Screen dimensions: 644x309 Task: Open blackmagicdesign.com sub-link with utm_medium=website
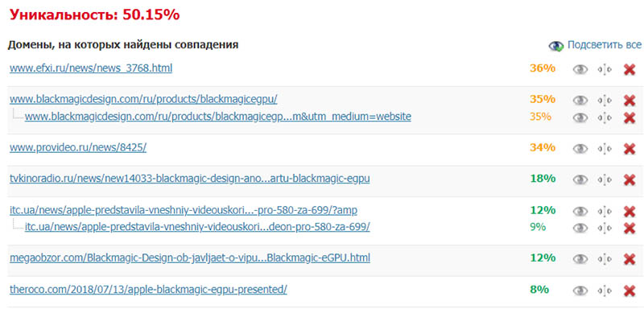click(x=217, y=117)
